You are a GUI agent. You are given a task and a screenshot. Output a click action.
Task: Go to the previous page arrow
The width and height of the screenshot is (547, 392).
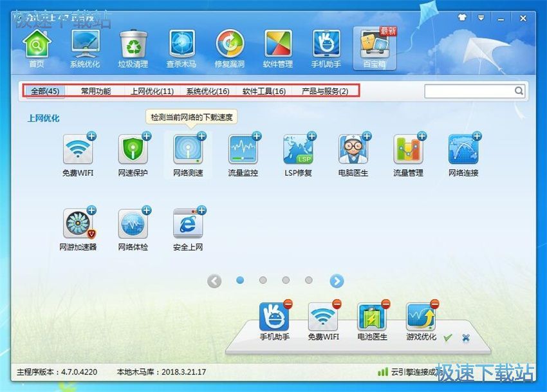pos(214,281)
